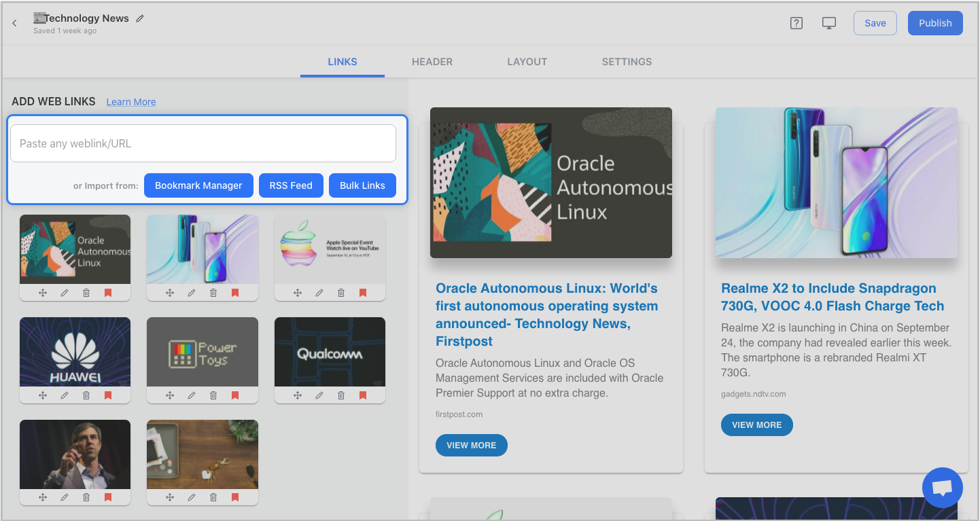This screenshot has width=980, height=521.
Task: Bookmark the wooden desk photo card
Action: pyautogui.click(x=235, y=497)
